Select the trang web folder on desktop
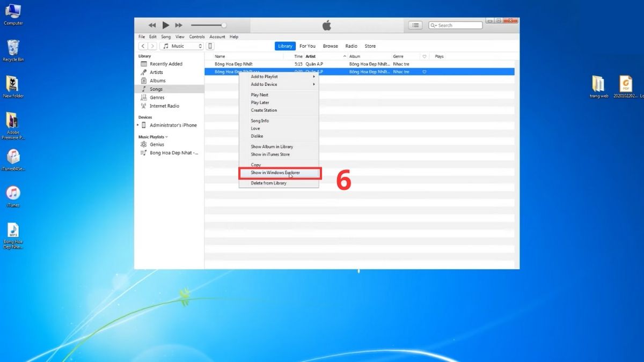Viewport: 644px width, 362px height. coord(598,87)
